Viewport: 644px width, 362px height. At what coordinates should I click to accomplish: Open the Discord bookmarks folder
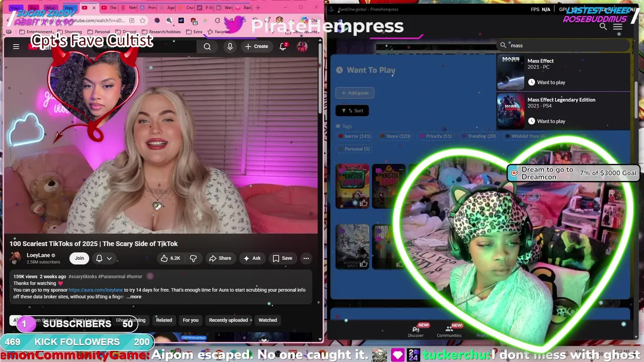[x=126, y=32]
